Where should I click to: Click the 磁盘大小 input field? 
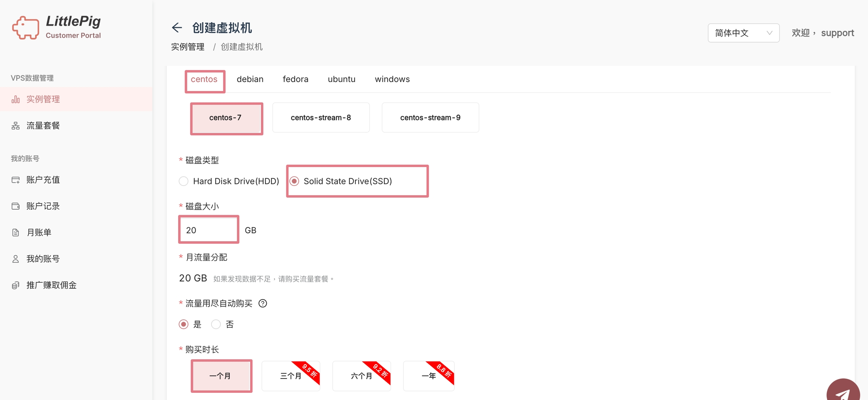[209, 230]
